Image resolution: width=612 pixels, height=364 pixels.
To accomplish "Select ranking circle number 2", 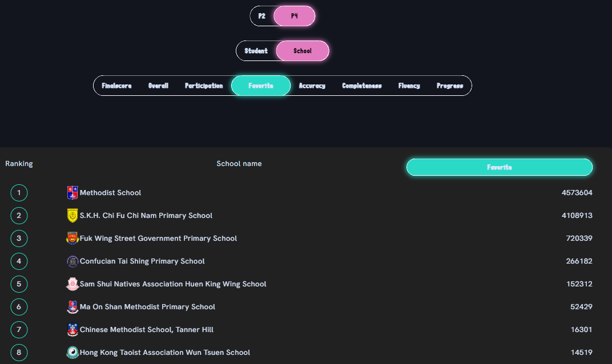I will click(19, 215).
